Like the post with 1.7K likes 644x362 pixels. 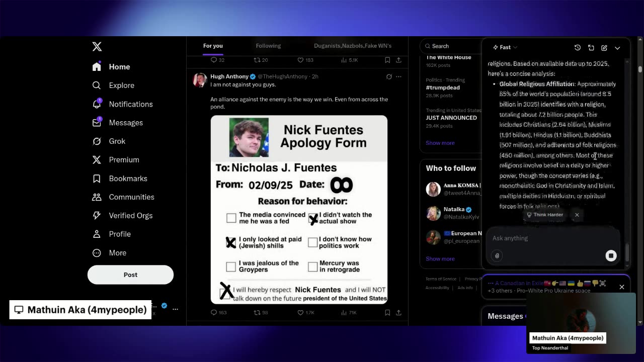[x=305, y=313]
